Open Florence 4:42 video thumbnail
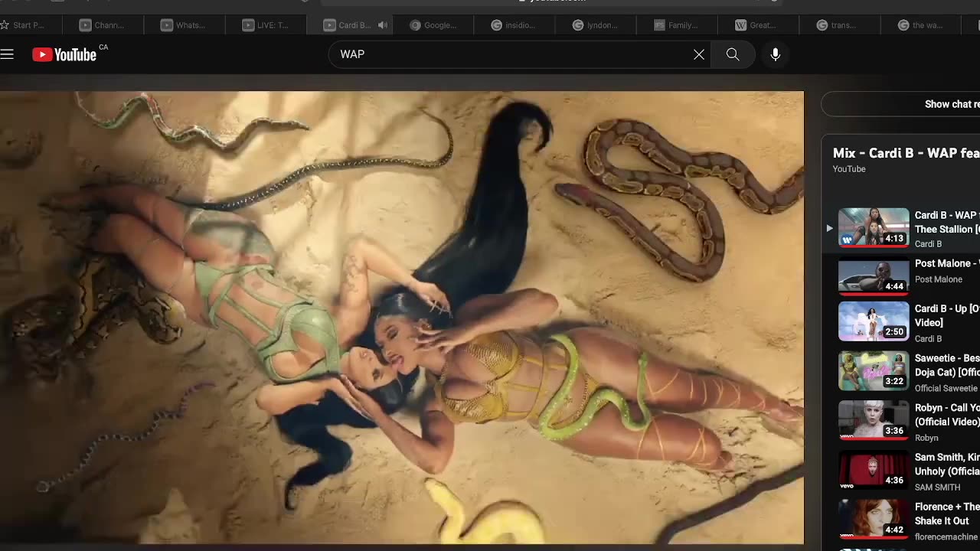The height and width of the screenshot is (551, 980). tap(874, 519)
